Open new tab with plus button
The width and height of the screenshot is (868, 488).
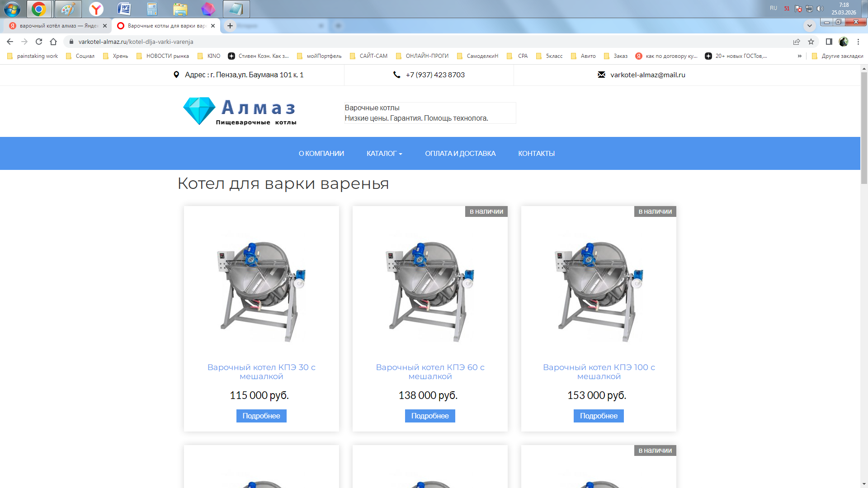230,26
